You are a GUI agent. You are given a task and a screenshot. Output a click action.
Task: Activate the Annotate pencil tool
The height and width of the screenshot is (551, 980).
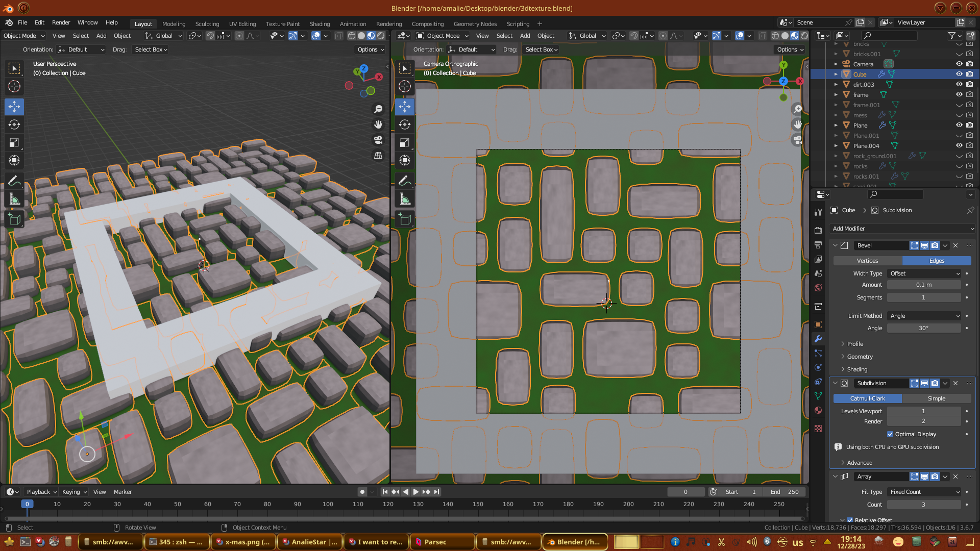[14, 181]
